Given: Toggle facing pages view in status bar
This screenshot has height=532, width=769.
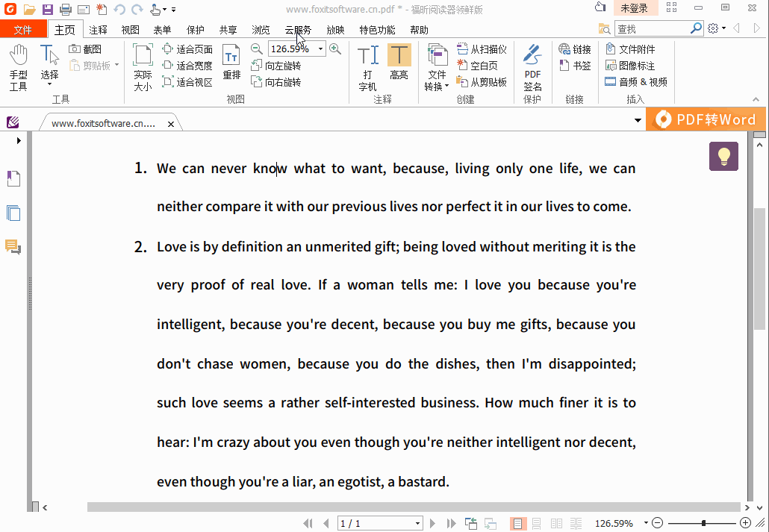Looking at the screenshot, I should point(556,524).
